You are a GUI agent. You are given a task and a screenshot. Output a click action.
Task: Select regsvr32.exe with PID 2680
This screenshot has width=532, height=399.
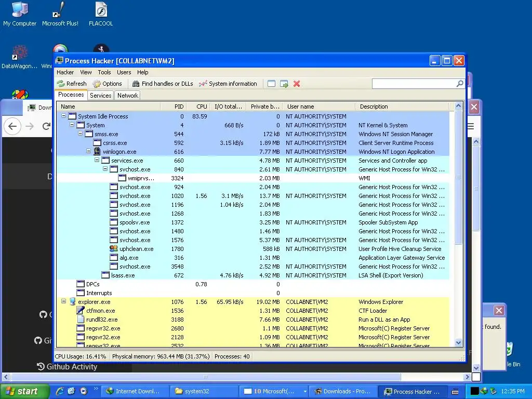[253, 328]
